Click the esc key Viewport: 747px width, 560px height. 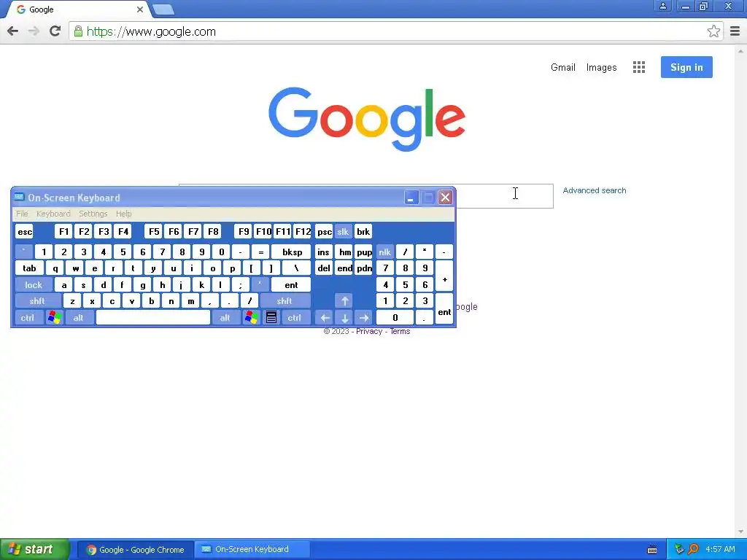click(x=25, y=232)
